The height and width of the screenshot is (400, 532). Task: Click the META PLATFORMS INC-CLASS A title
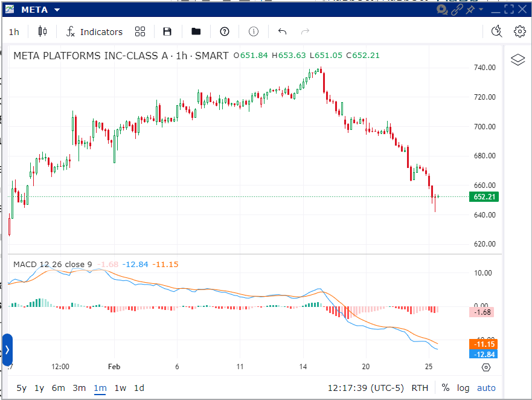[91, 56]
